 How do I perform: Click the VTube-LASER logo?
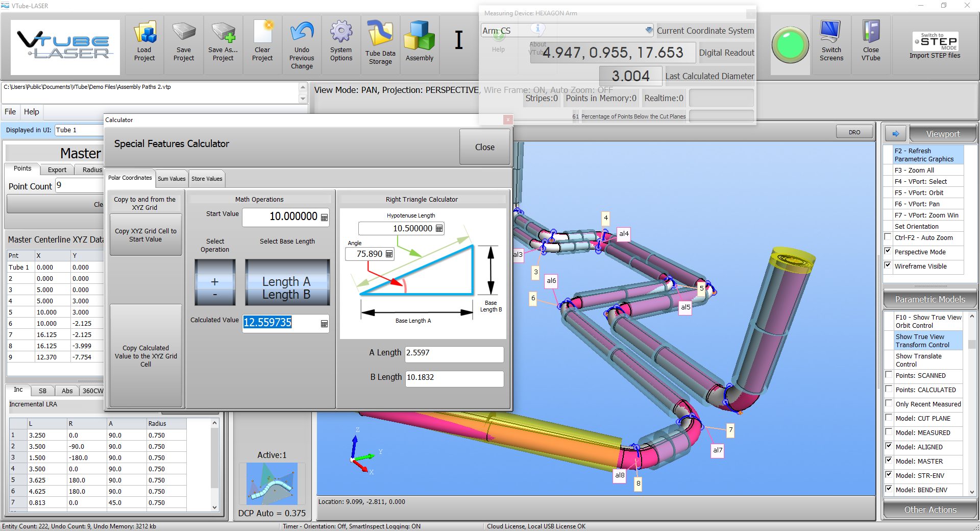coord(65,46)
